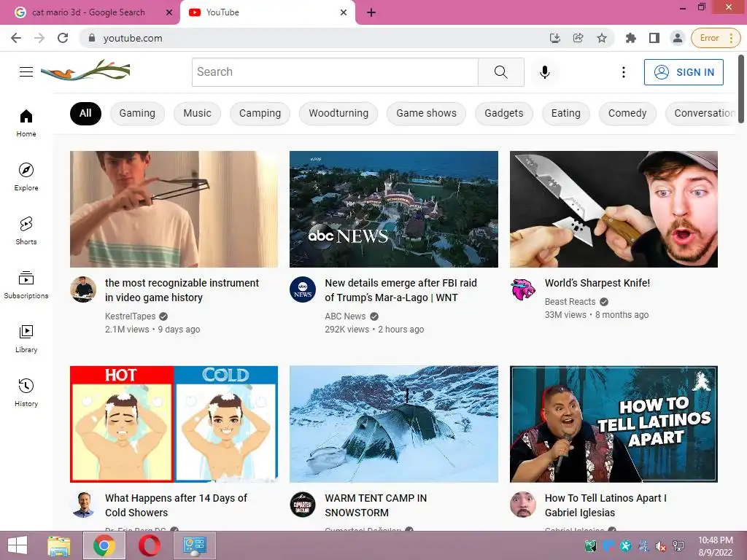Select the Comedy filter chip
Viewport: 747px width, 560px height.
(627, 113)
